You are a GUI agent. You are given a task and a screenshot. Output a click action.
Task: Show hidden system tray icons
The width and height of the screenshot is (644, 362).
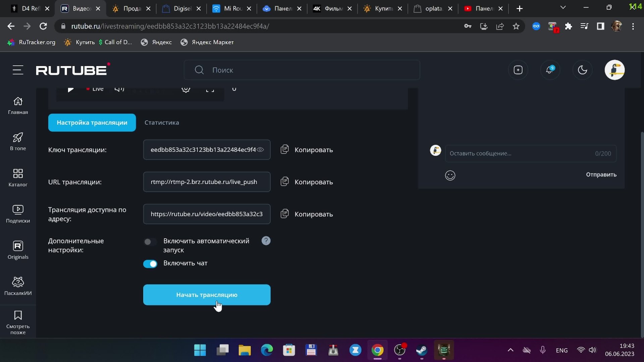point(510,350)
